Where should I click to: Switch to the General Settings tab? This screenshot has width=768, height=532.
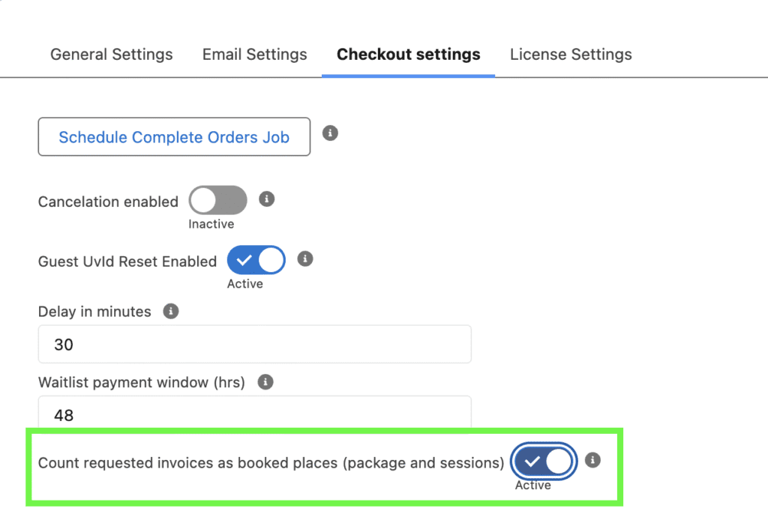(x=112, y=55)
